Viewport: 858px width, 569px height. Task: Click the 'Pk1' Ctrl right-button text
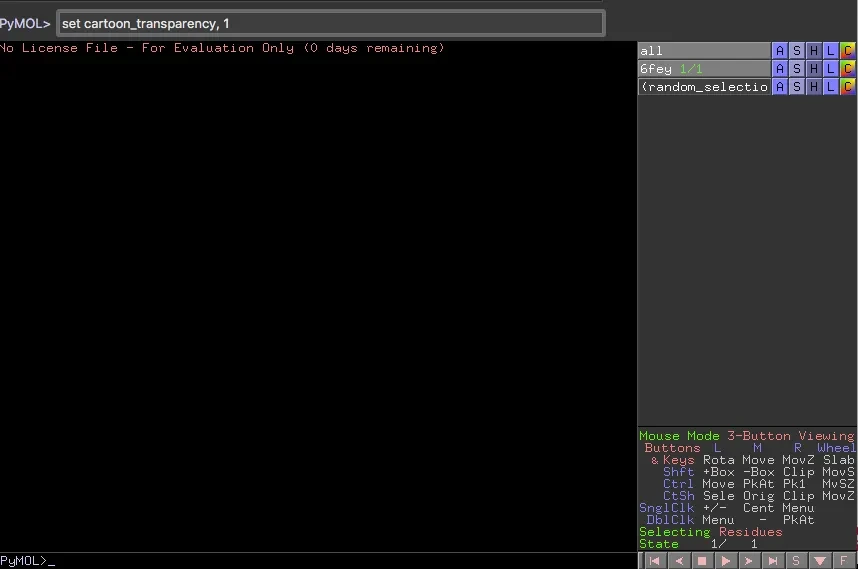point(794,484)
